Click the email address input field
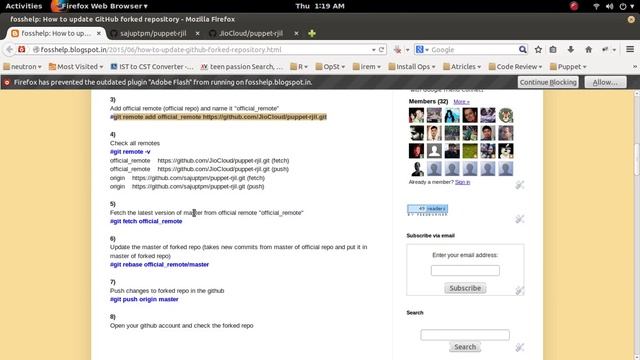The width and height of the screenshot is (640, 360). click(x=465, y=271)
